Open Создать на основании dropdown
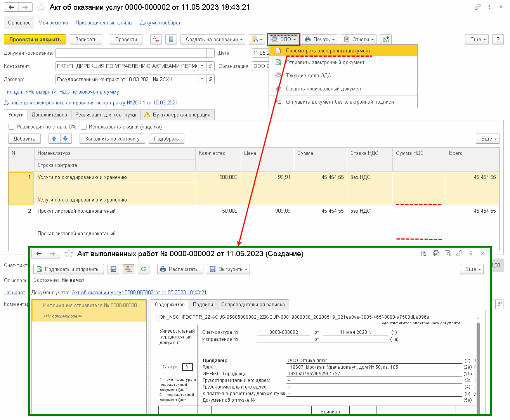This screenshot has width=510, height=420. 213,39
